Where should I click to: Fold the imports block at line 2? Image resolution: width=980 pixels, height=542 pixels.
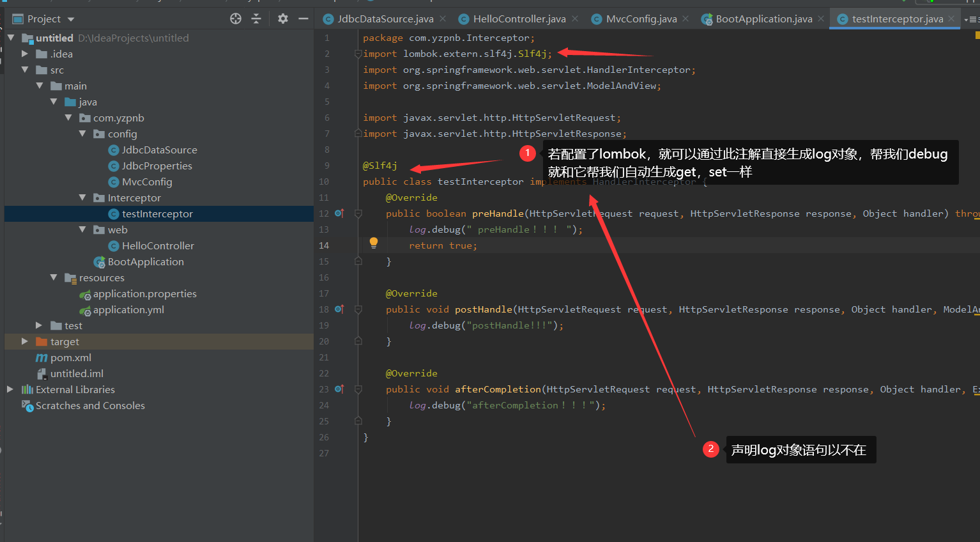click(358, 54)
